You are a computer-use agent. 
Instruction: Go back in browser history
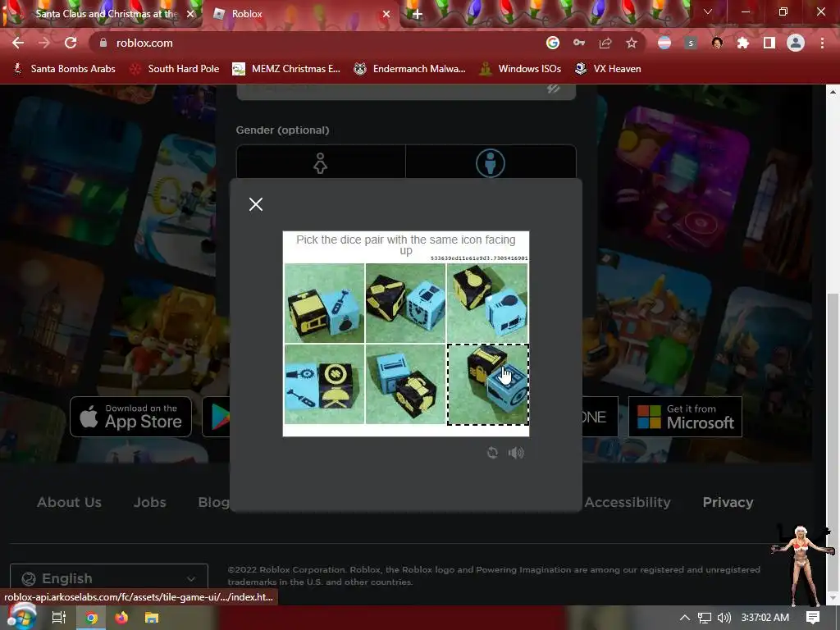pos(18,43)
